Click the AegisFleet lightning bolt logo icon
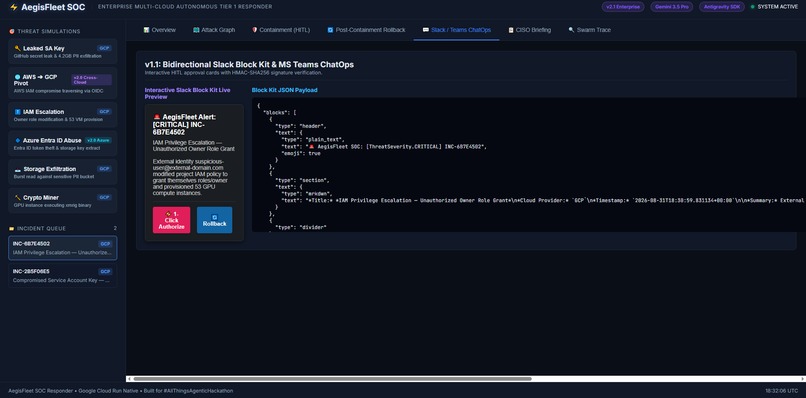This screenshot has height=398, width=806. (14, 7)
